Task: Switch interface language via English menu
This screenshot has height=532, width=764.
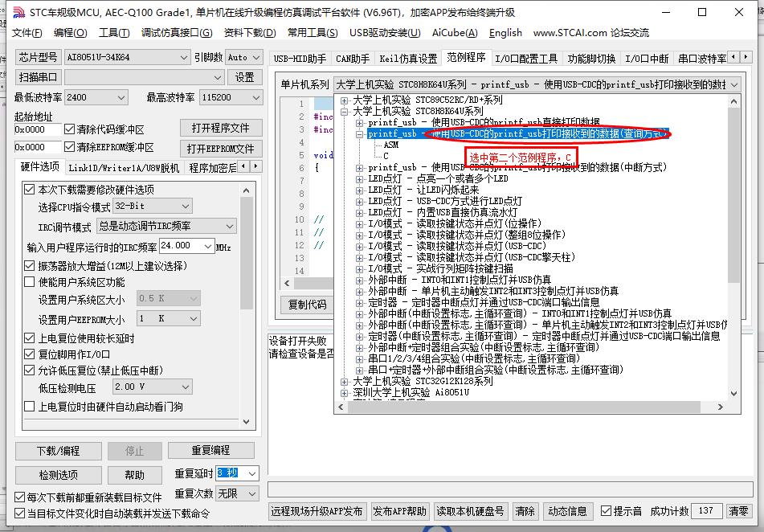Action: point(505,33)
